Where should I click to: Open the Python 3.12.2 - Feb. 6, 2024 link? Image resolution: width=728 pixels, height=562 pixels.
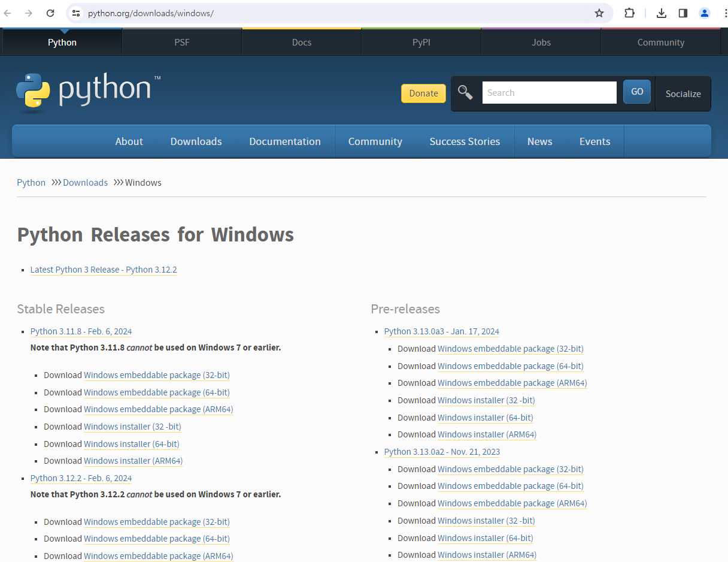81,478
